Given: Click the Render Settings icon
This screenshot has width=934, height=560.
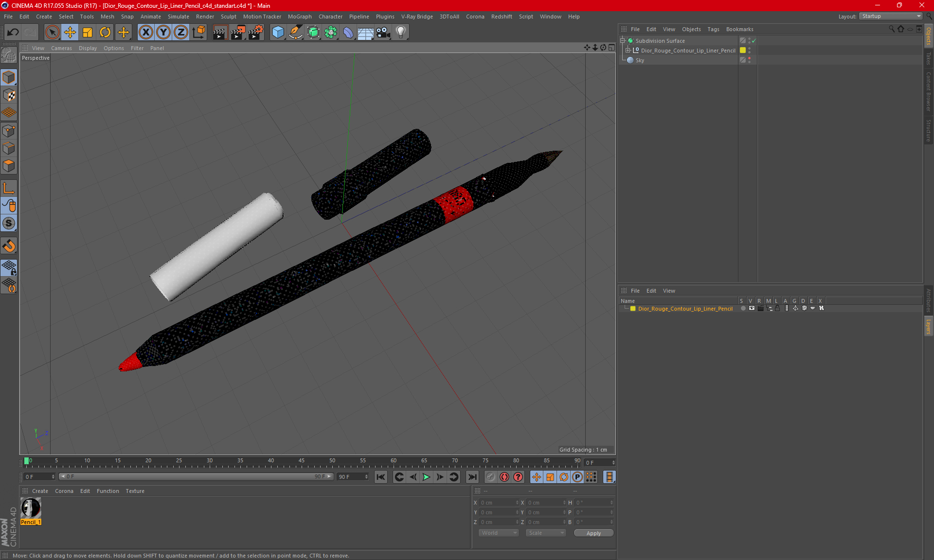Looking at the screenshot, I should point(255,31).
